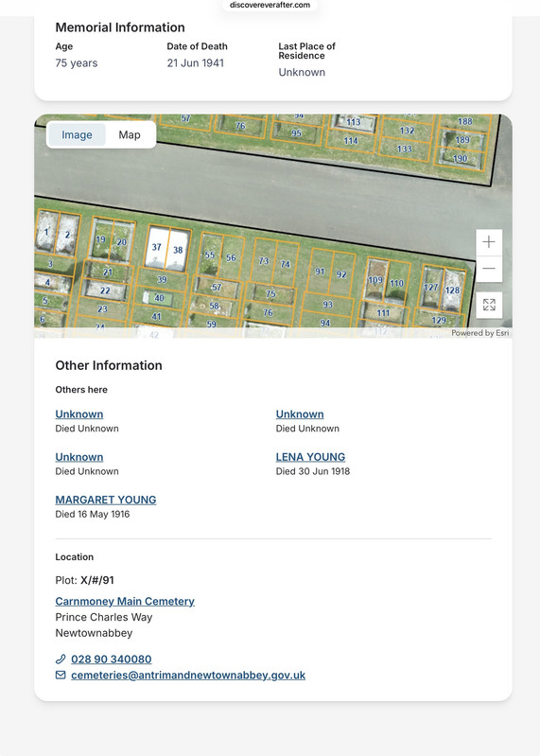Visit Carnmoney Main Cemetery page
The width and height of the screenshot is (540, 756).
click(125, 601)
